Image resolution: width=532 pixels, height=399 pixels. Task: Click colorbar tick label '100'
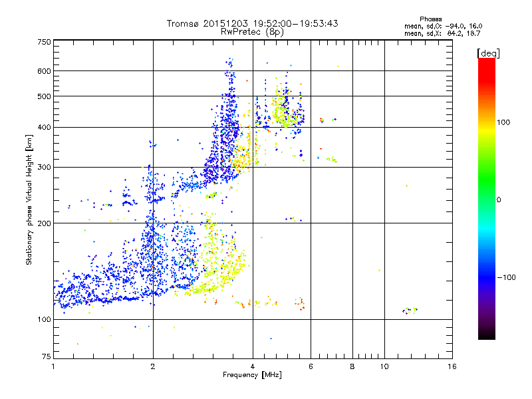click(503, 122)
